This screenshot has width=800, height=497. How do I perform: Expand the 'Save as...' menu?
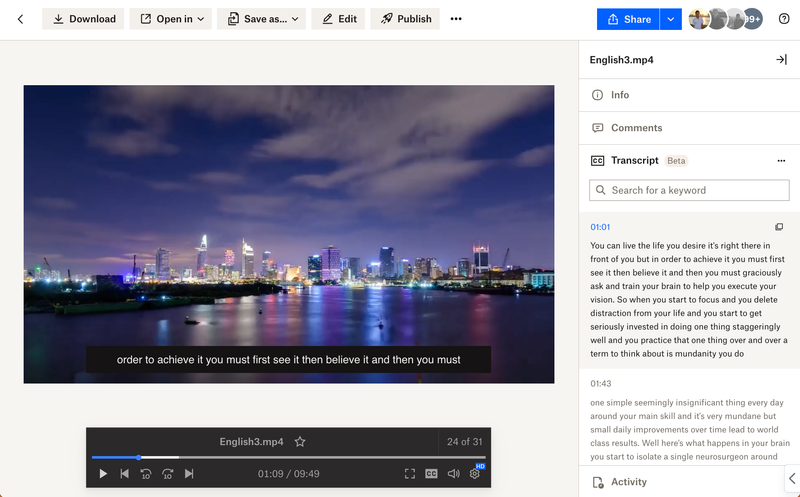[x=261, y=19]
